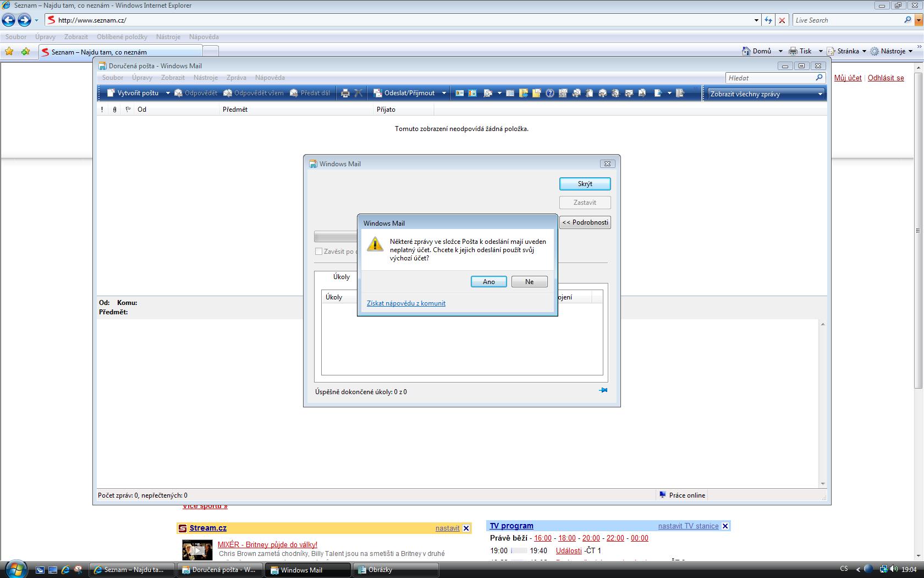Click the Live Search input box
Viewport: 924px width, 578px height.
(x=847, y=20)
